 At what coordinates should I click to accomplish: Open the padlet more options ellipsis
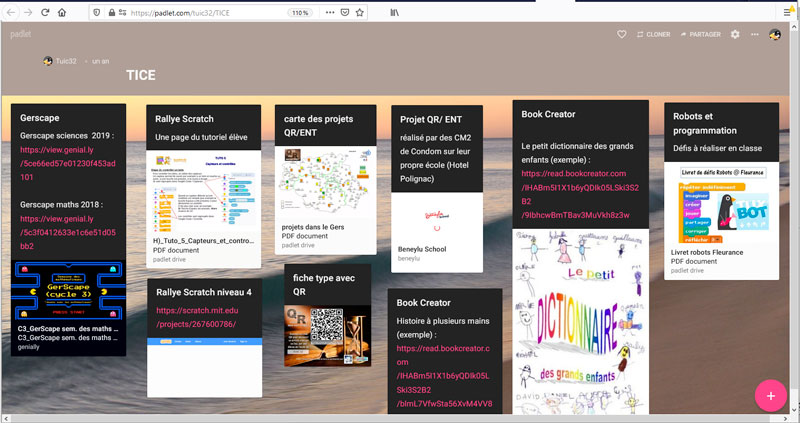[x=755, y=34]
